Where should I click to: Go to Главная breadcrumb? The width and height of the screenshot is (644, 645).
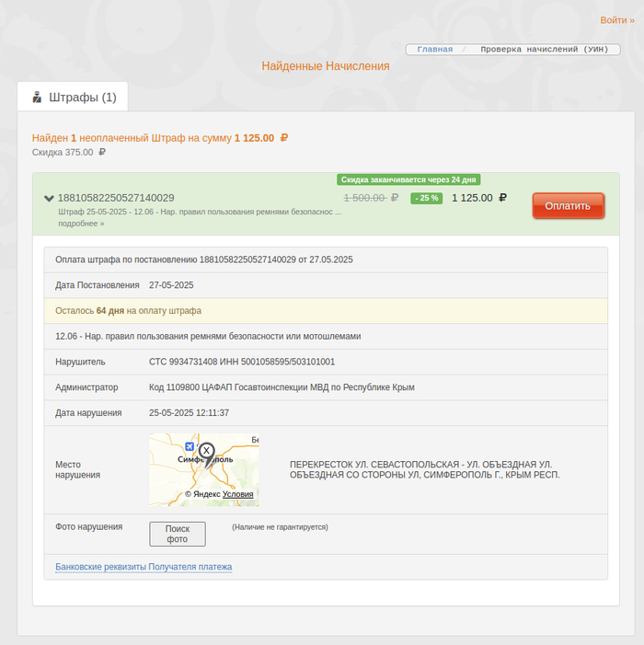click(x=434, y=49)
